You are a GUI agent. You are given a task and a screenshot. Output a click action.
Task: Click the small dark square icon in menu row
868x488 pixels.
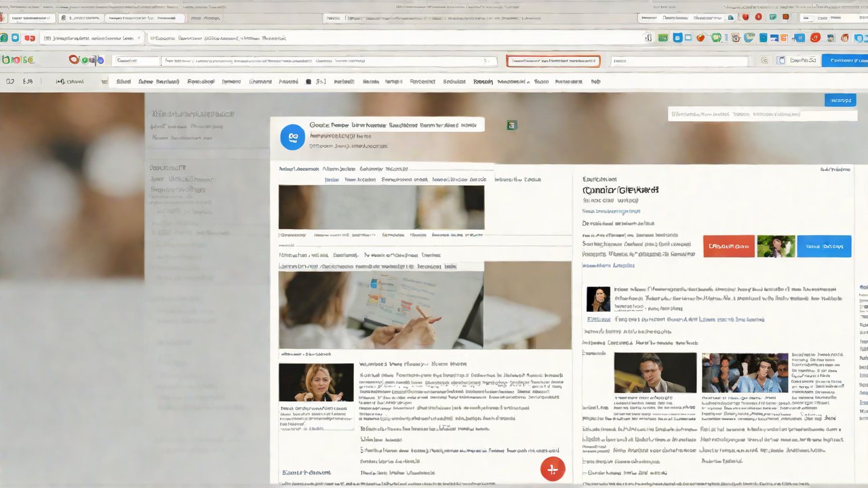click(309, 82)
